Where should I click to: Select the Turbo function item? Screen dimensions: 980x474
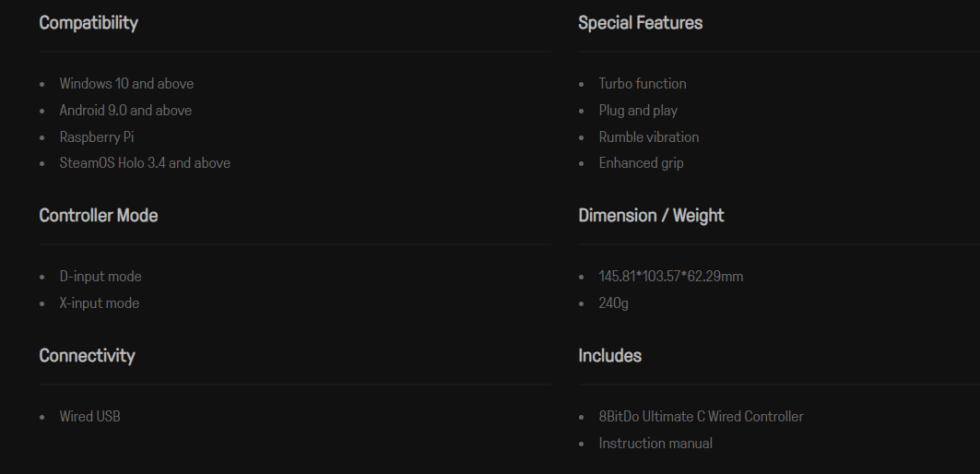tap(643, 84)
